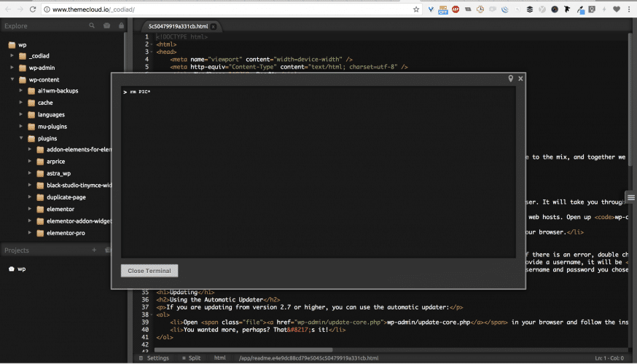The image size is (637, 364).
Task: Collapse the wp-content folder
Action: click(x=12, y=79)
